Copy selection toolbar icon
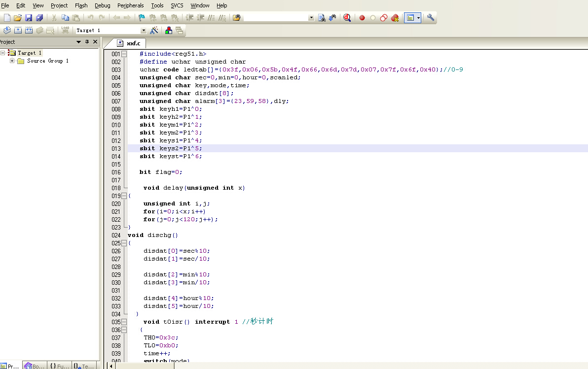 click(65, 18)
